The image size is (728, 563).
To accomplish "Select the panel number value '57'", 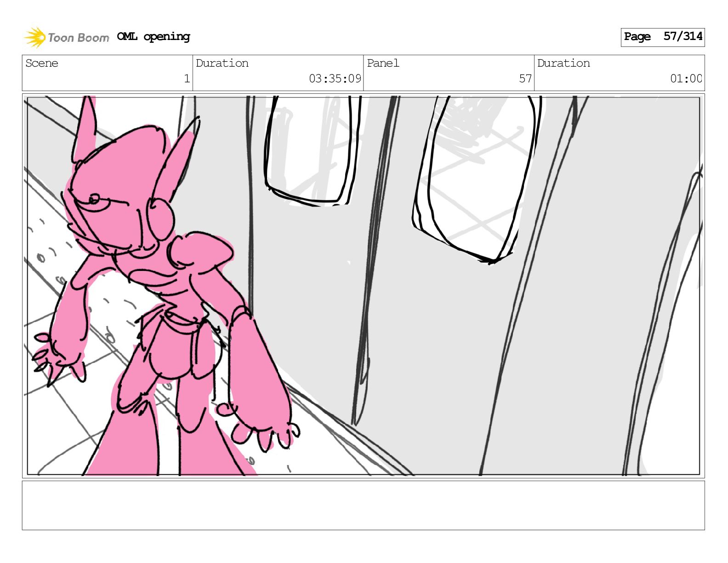I will pos(525,79).
